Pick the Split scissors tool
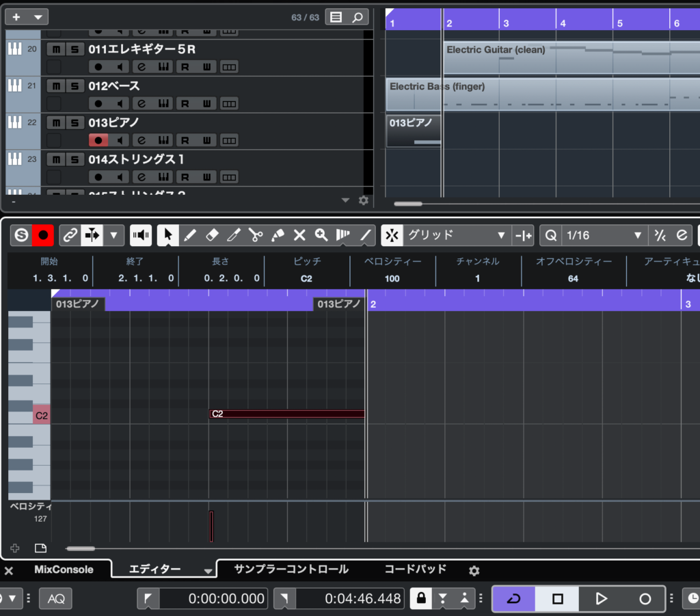Screen dimensions: 700x616 (x=256, y=235)
